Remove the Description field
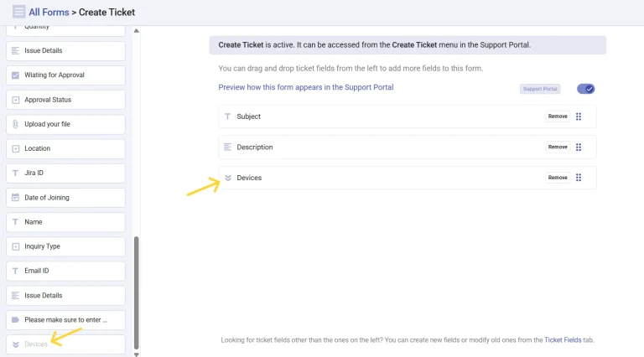 click(x=558, y=147)
